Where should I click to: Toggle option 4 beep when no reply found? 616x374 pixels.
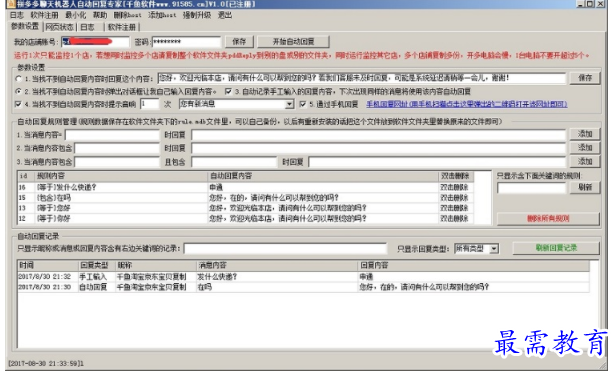[18, 104]
